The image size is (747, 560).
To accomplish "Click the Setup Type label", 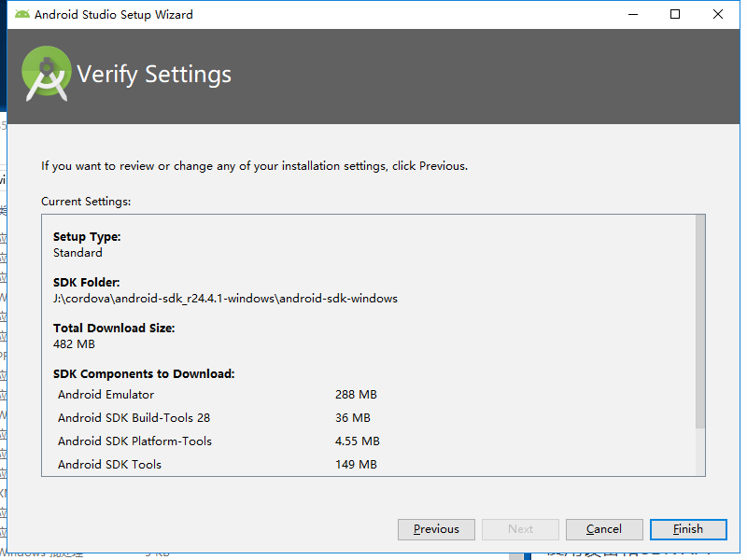I will pos(87,237).
